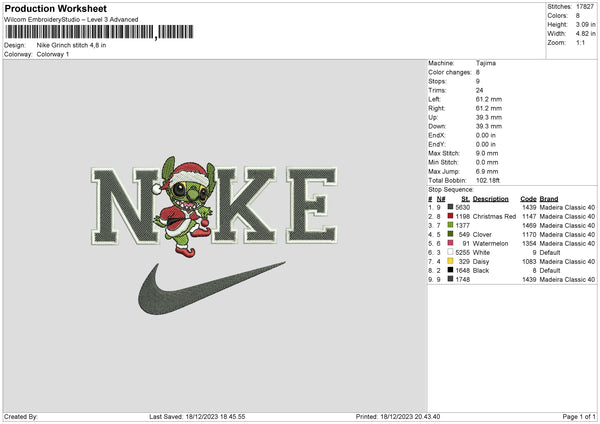Select the Colors count 8 in the header
This screenshot has height=424, width=600.
(578, 16)
